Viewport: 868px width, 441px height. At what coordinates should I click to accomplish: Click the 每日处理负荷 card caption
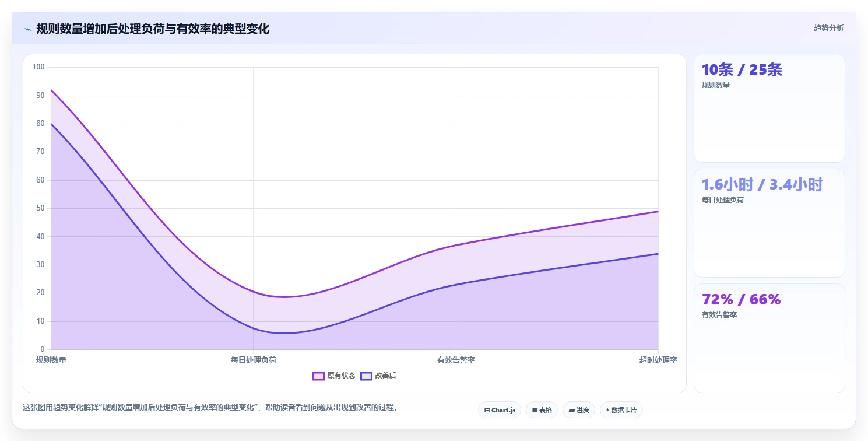pos(723,200)
